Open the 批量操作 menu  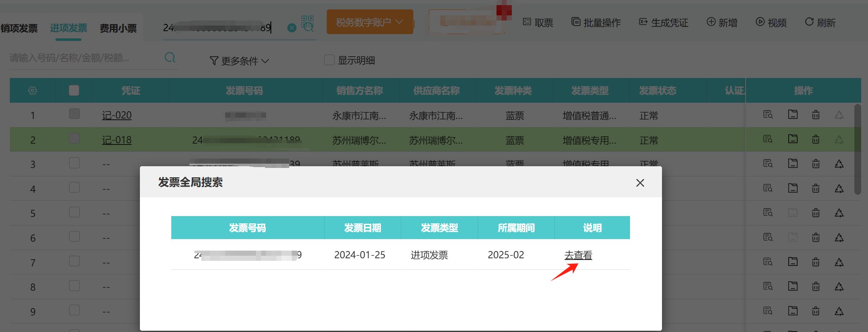click(596, 23)
